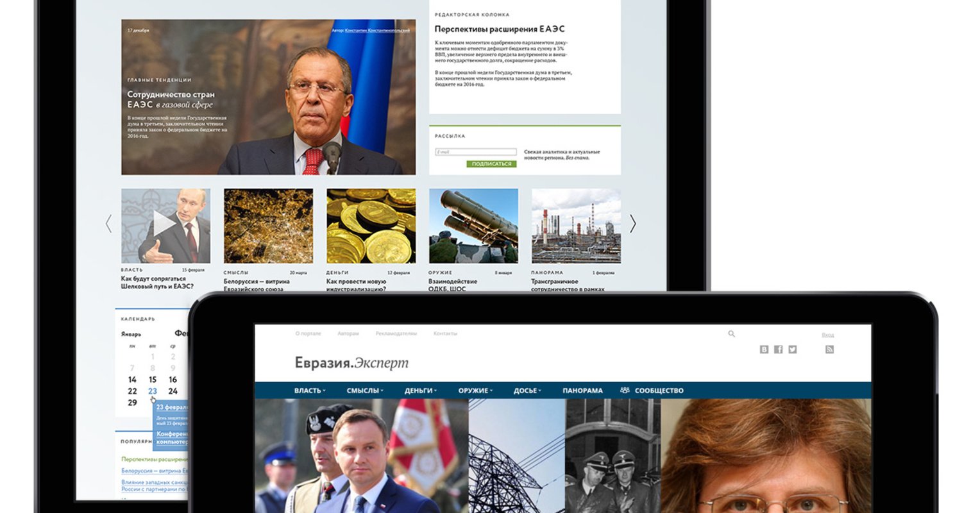Click the Евразия.Эксперт site logo

coord(351,363)
